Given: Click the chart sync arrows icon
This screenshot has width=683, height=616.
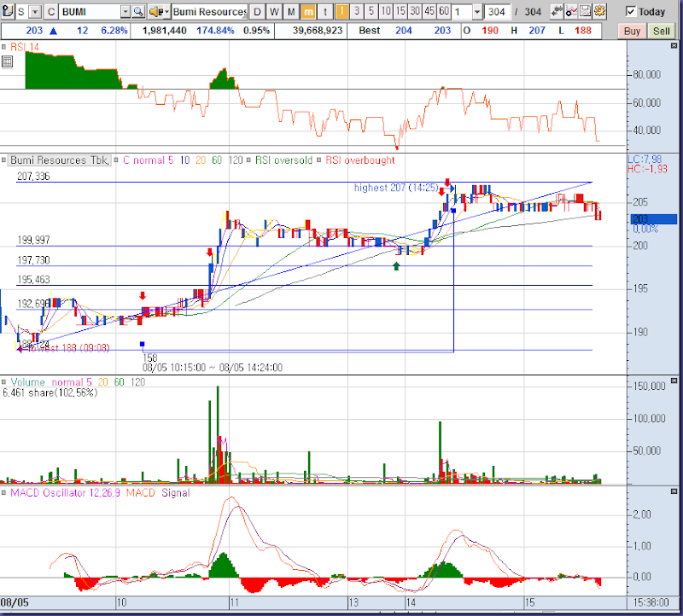Looking at the screenshot, I should click(557, 12).
